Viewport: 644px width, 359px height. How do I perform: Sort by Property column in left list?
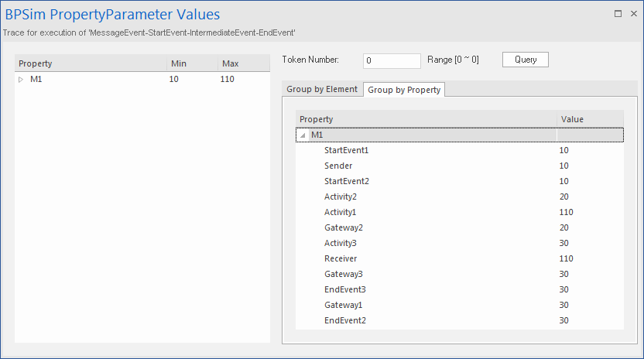click(x=90, y=63)
